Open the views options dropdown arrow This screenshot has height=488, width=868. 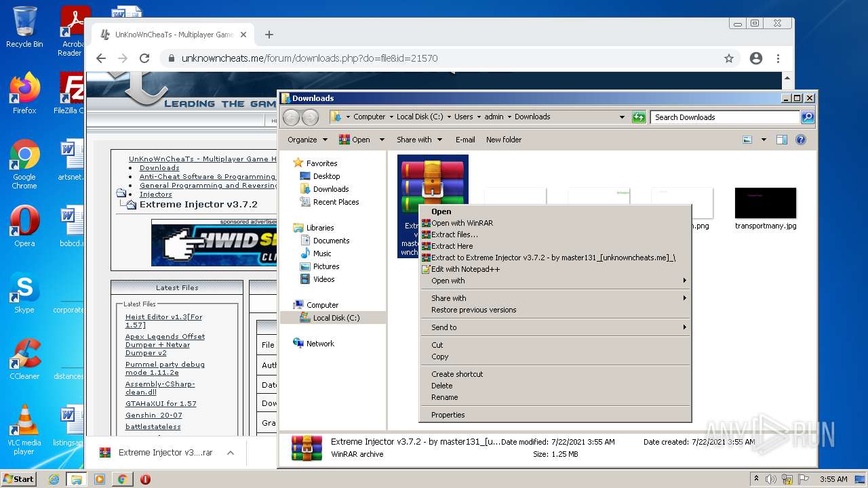[764, 140]
